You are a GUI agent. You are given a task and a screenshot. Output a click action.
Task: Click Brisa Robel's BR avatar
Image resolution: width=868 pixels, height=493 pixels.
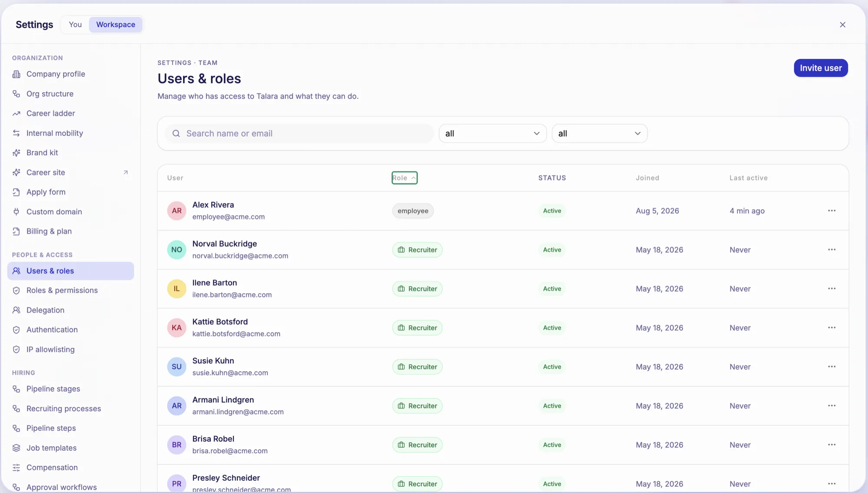coord(177,445)
